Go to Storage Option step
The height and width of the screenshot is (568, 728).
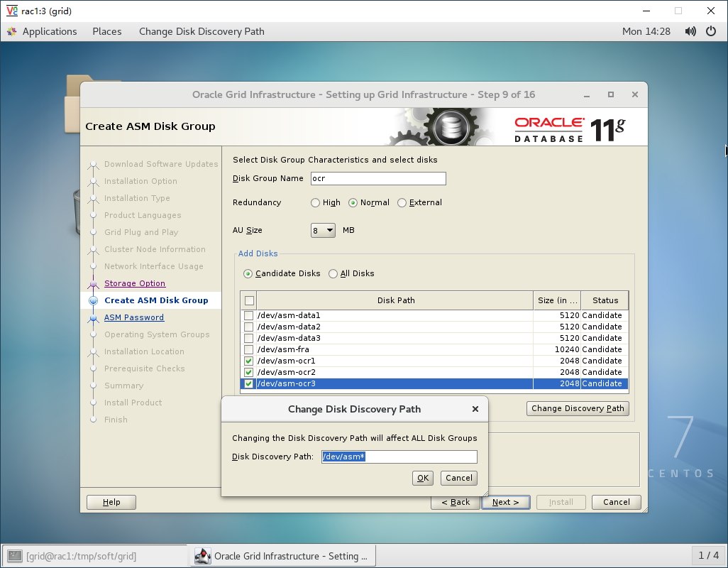(135, 283)
